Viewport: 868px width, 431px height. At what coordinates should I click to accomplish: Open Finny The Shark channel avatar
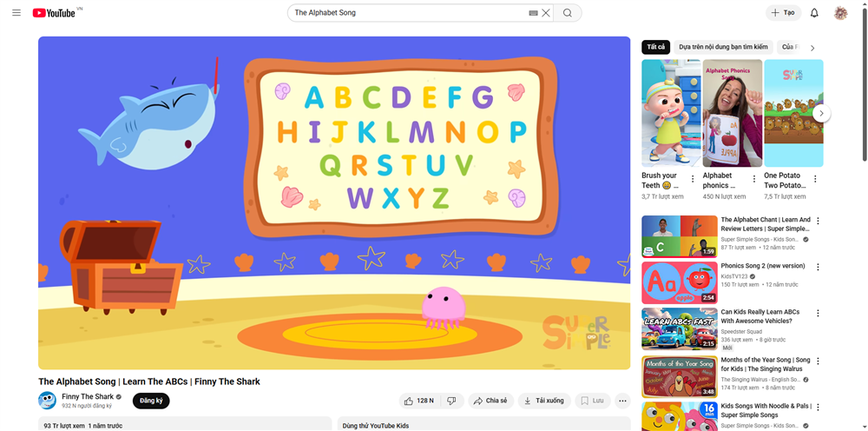point(47,400)
